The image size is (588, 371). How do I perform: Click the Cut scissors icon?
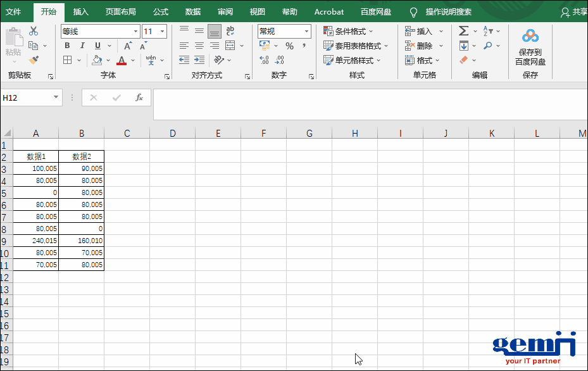[34, 31]
